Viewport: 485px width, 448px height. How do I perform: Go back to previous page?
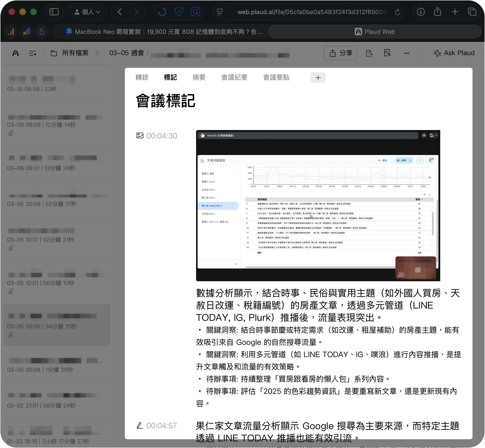[119, 12]
